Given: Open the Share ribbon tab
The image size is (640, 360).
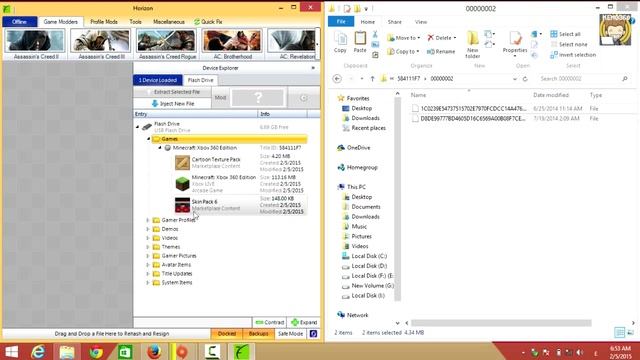Looking at the screenshot, I should pos(394,22).
